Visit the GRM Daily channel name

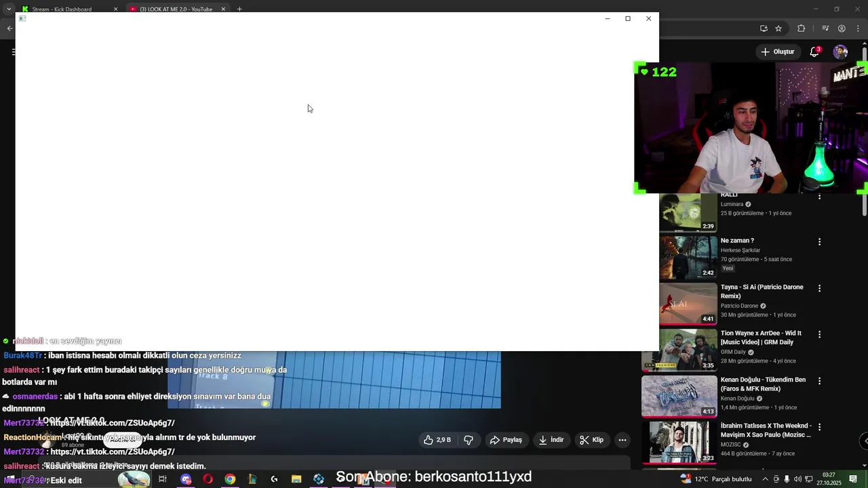[733, 352]
